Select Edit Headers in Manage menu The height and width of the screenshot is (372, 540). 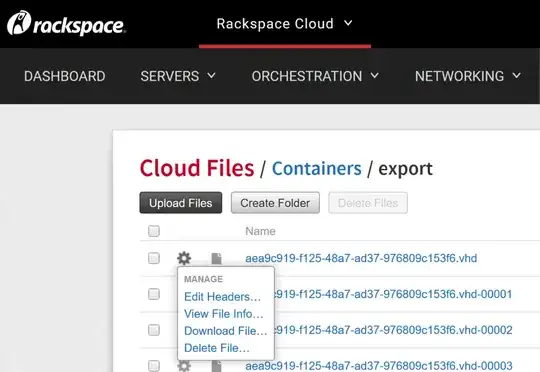click(222, 297)
